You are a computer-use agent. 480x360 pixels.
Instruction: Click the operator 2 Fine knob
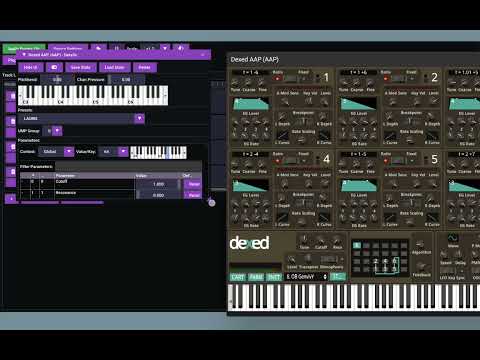click(x=370, y=82)
